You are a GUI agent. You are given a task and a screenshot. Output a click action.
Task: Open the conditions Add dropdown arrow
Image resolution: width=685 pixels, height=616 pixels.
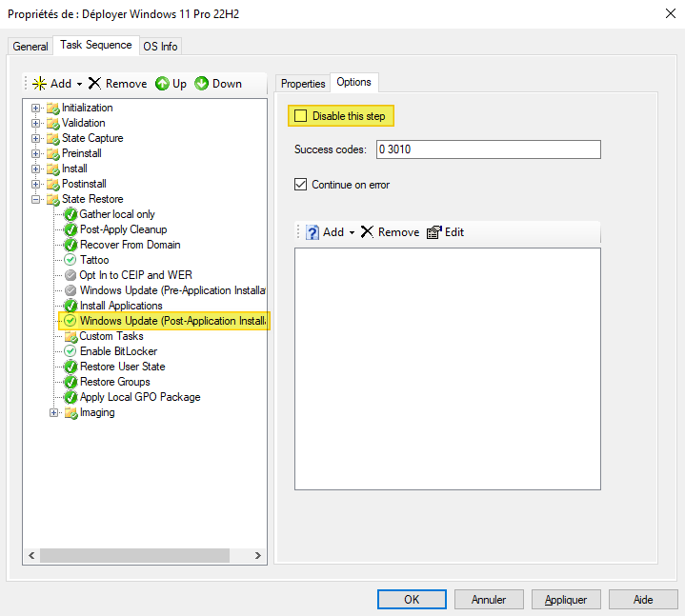pos(352,232)
